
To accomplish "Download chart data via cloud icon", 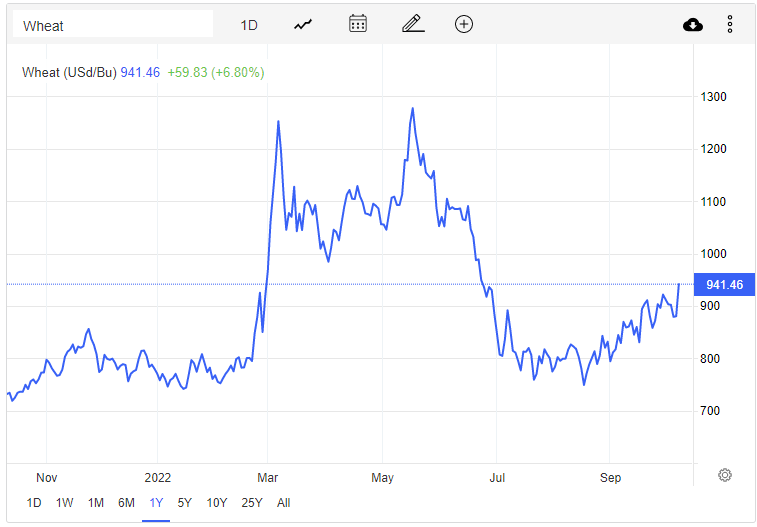I will [693, 24].
